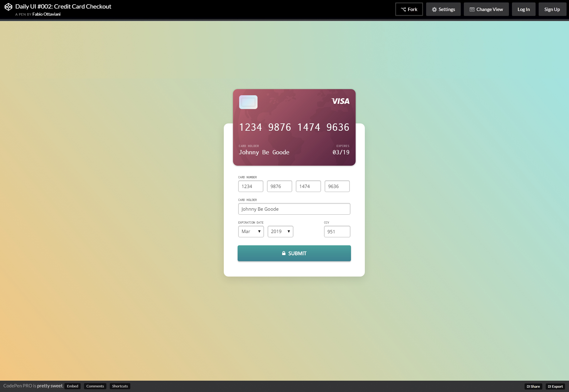Click the 'CCV' form label
The width and height of the screenshot is (569, 392).
(327, 223)
